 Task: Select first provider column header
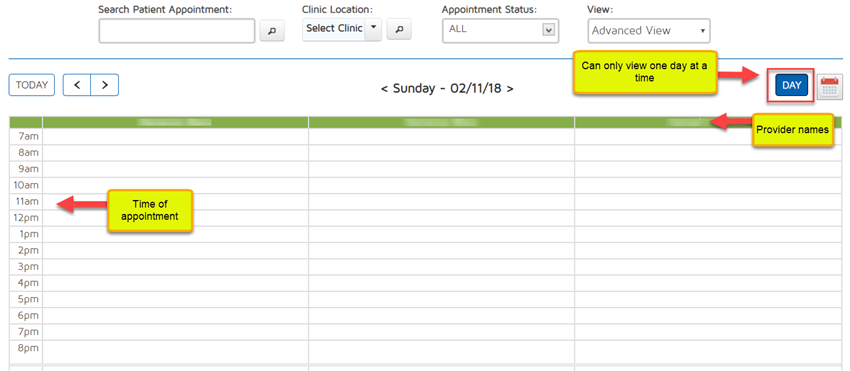click(x=175, y=122)
